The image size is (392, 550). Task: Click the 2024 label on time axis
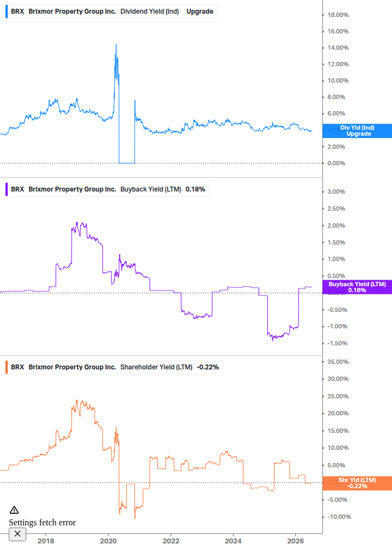(x=233, y=541)
